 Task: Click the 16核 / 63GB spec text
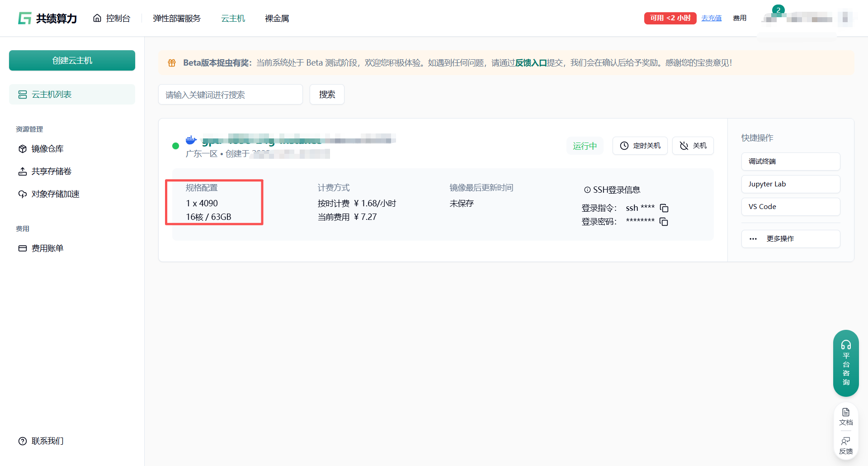(208, 217)
